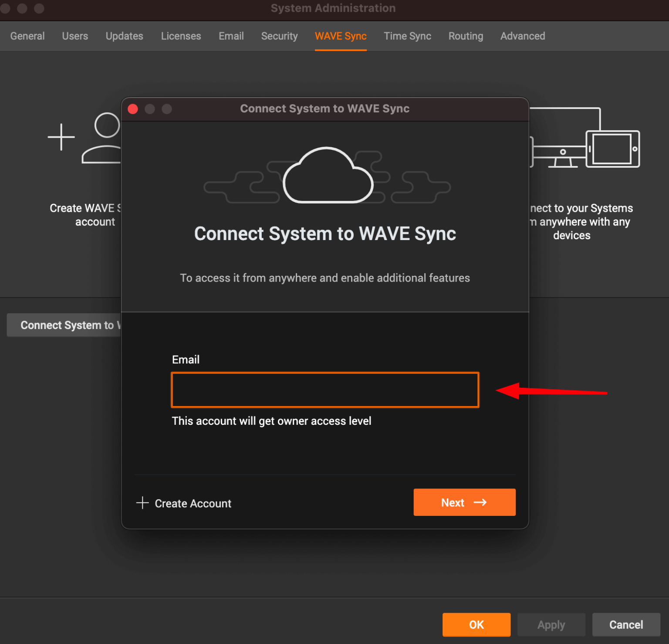Click OK in System Administration window
Viewport: 669px width, 644px height.
pyautogui.click(x=476, y=625)
